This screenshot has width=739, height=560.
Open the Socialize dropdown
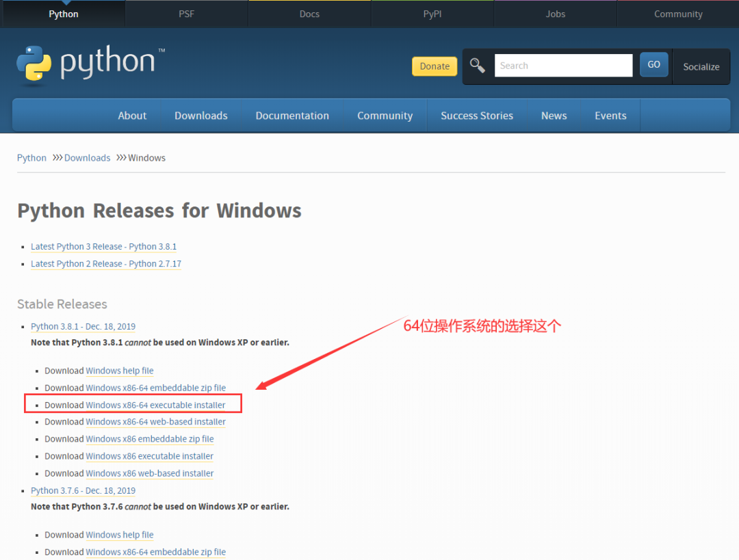coord(701,67)
